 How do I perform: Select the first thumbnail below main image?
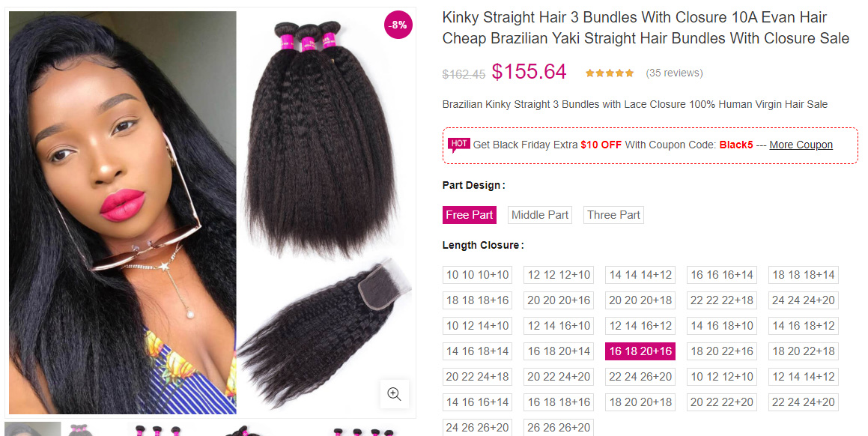coord(33,429)
